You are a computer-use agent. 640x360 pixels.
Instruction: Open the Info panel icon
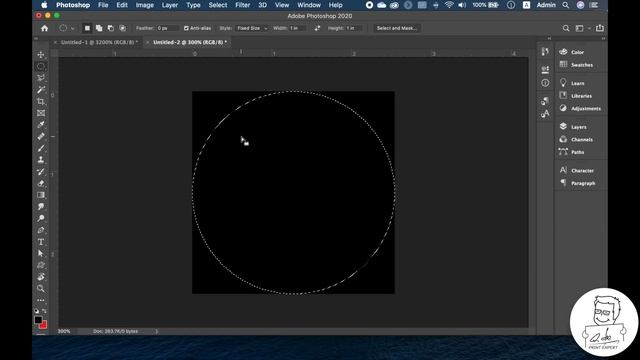click(545, 83)
